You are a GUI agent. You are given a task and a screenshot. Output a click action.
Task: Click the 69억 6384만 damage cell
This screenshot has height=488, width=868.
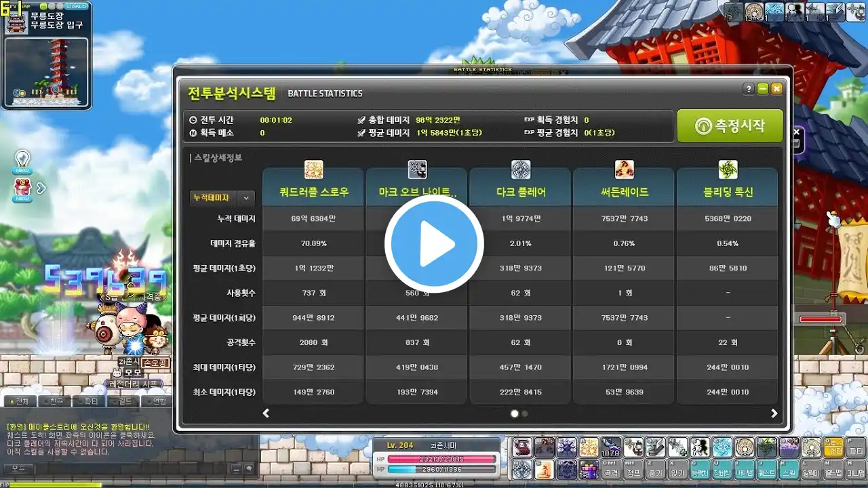pyautogui.click(x=313, y=218)
